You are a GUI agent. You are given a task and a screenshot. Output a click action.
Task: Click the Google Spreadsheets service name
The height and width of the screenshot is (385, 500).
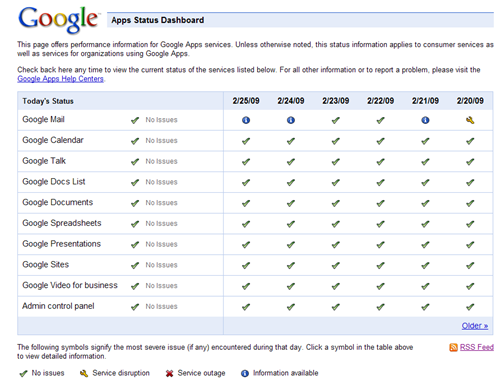pos(62,223)
